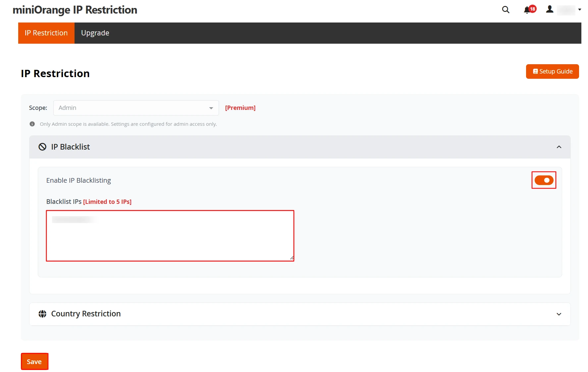Save the IP restriction settings
This screenshot has width=588, height=372.
coord(34,361)
